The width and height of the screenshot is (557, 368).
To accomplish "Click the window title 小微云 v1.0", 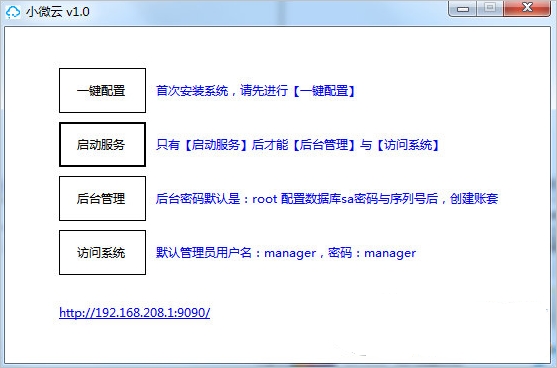I will pos(57,12).
